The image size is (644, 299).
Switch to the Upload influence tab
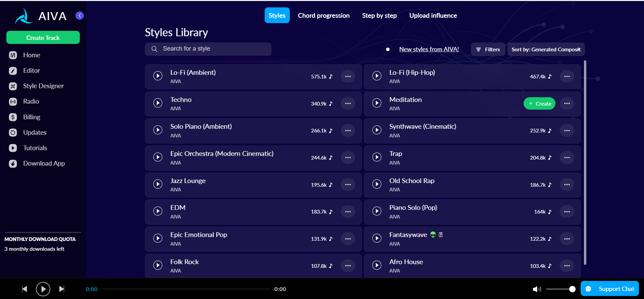tap(433, 15)
